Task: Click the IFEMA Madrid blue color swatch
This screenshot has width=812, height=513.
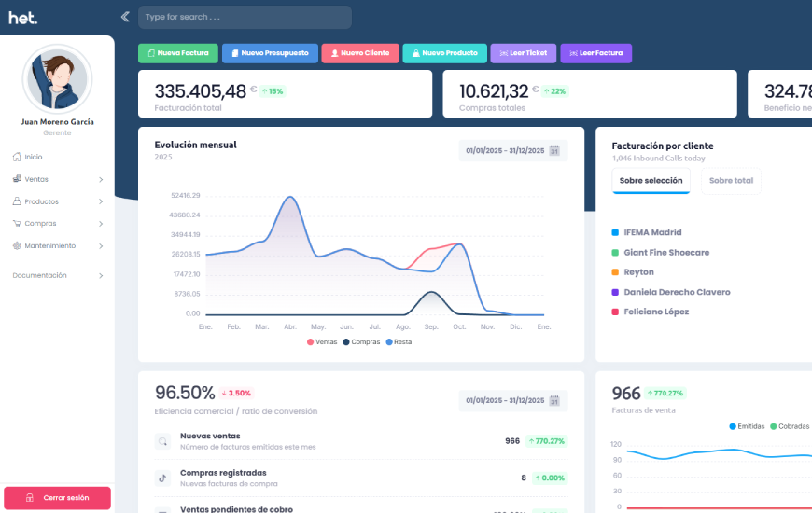Action: coord(615,232)
